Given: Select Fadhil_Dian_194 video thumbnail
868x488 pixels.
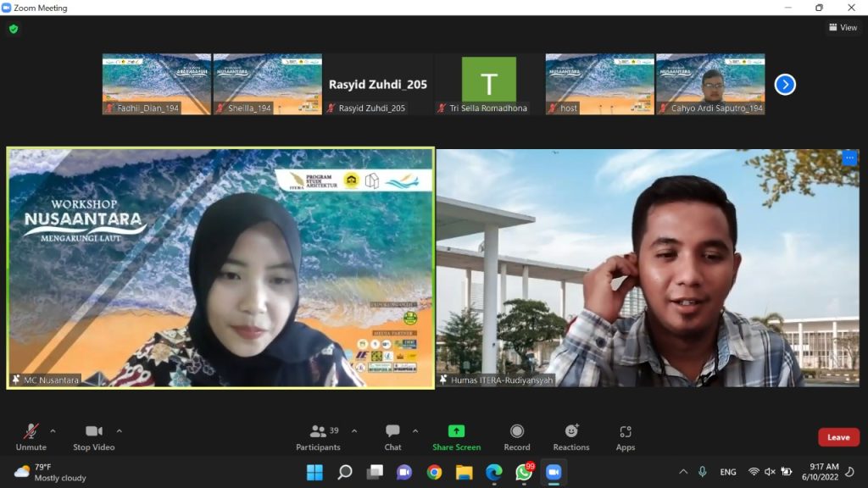Looking at the screenshot, I should (x=157, y=84).
